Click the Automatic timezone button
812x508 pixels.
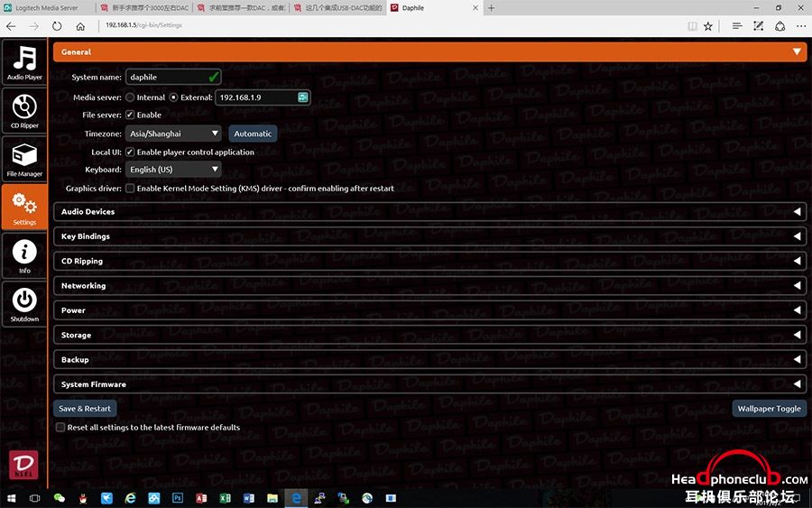pos(253,134)
